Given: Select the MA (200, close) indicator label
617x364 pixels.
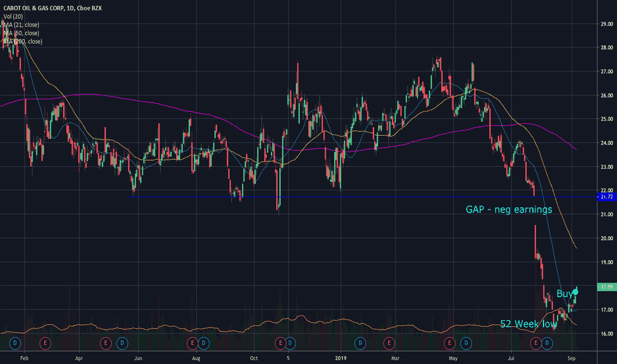Looking at the screenshot, I should 23,41.
